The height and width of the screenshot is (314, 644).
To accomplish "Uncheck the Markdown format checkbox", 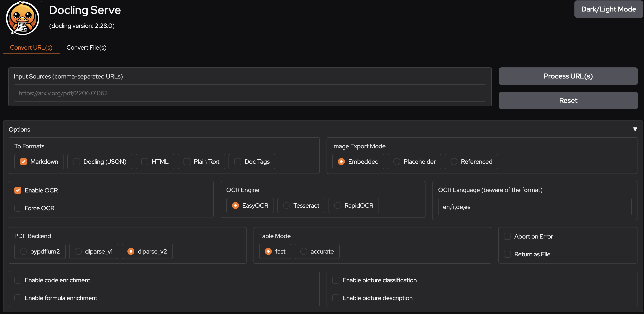I will [x=23, y=162].
